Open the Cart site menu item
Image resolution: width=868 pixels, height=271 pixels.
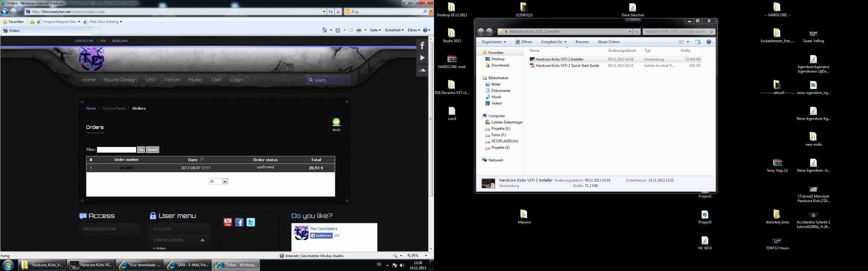216,80
